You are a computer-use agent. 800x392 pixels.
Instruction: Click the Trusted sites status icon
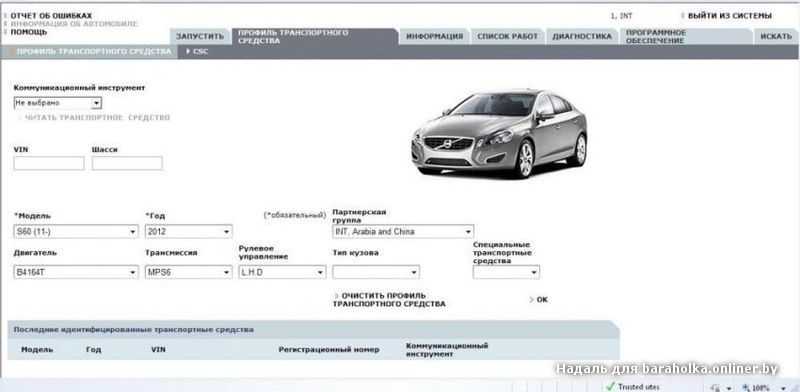coord(633,387)
